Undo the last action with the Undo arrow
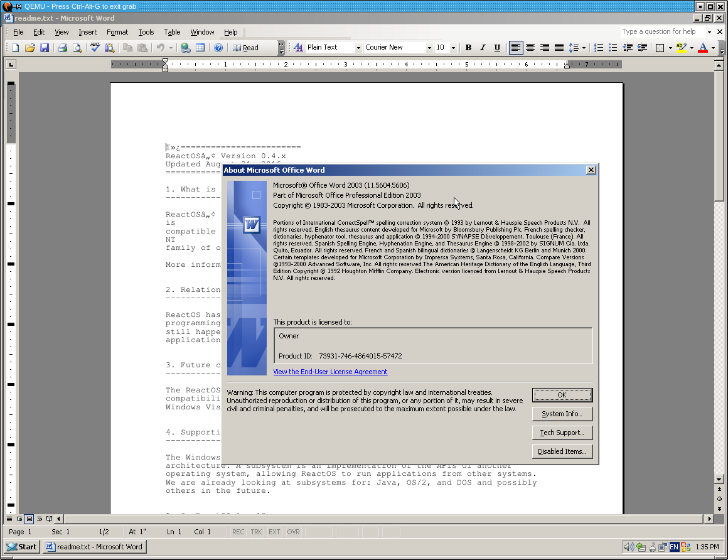728x560 pixels. point(161,48)
